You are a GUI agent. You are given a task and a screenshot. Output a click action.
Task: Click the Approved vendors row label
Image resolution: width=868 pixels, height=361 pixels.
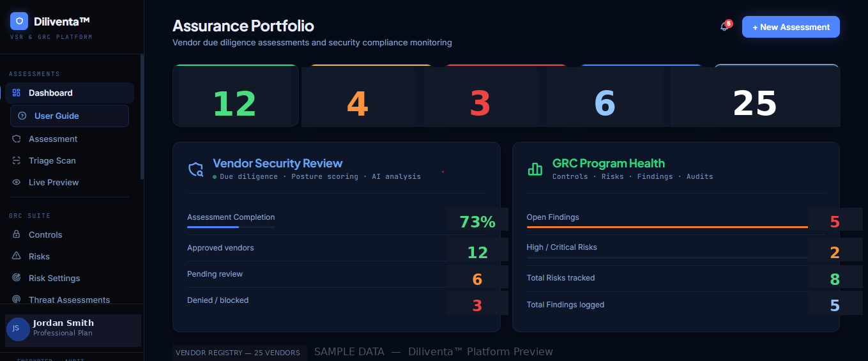[x=220, y=248]
